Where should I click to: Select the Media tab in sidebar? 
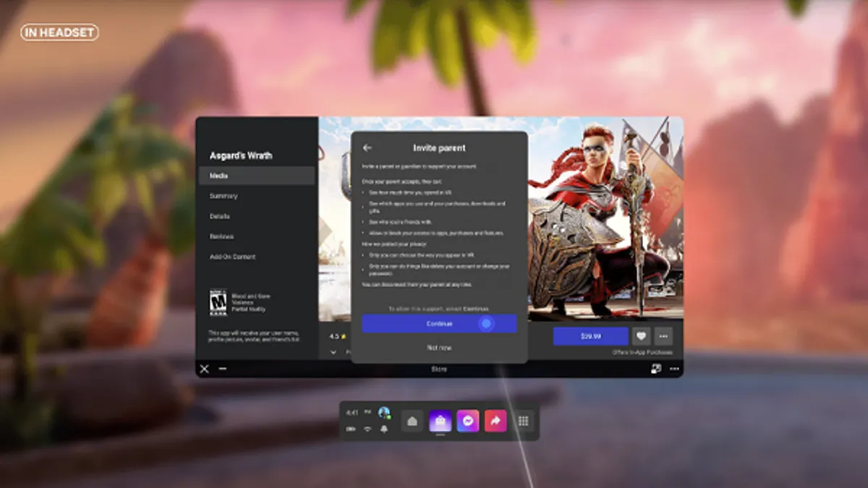257,176
